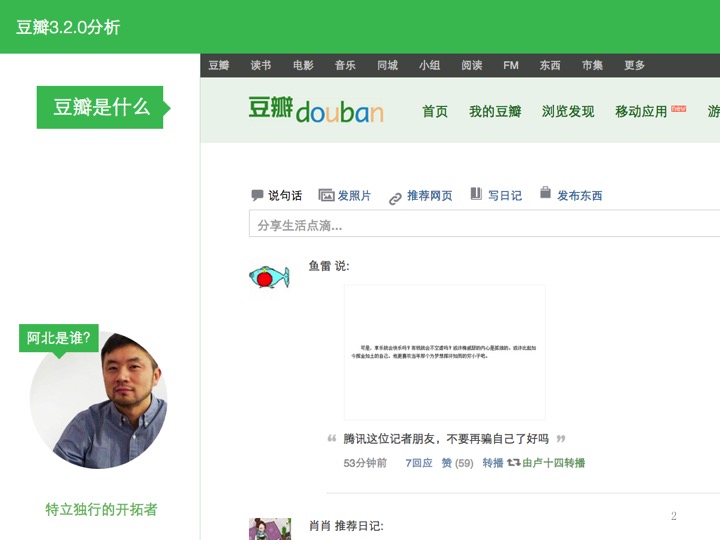720x540 pixels.
Task: Click the notebook icon beside 写日记
Action: point(476,194)
